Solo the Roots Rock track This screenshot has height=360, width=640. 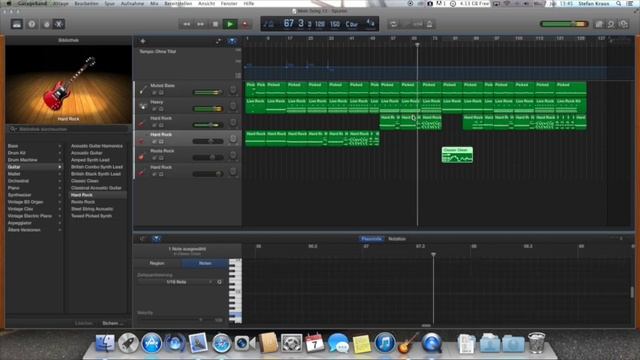point(161,158)
